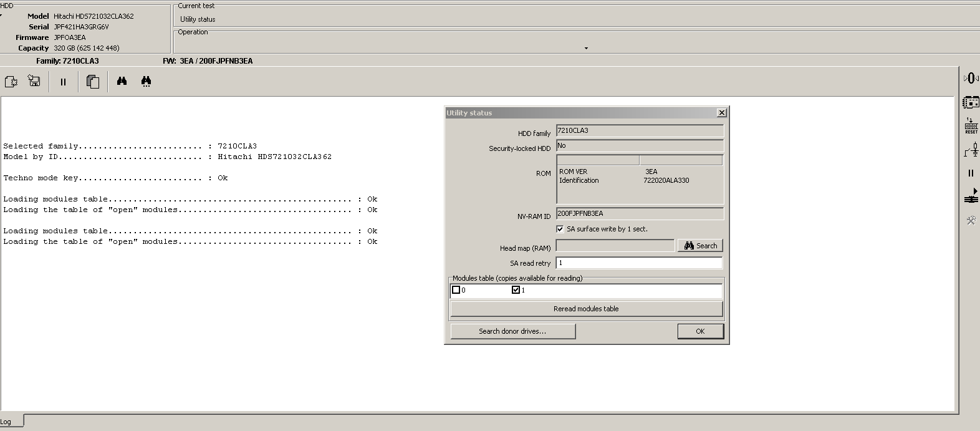Viewport: 980px width, 431px height.
Task: Click the RESET icon in right sidebar
Action: pos(971,125)
